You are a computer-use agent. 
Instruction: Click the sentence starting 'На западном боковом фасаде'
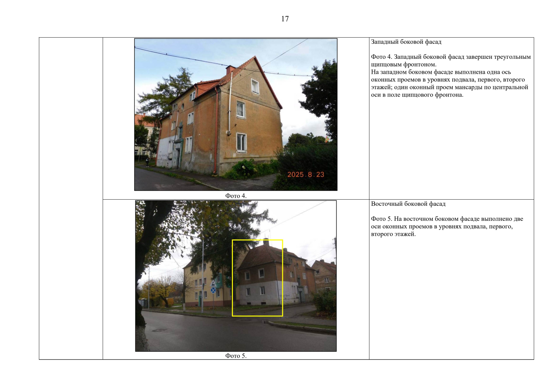[x=450, y=83]
